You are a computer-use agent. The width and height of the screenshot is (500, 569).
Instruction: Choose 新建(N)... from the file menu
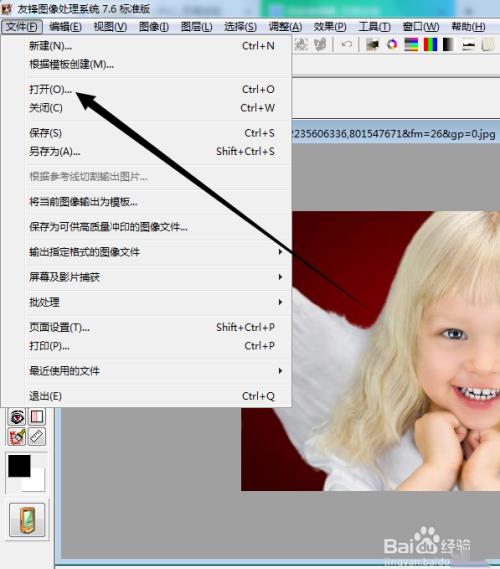(x=159, y=46)
